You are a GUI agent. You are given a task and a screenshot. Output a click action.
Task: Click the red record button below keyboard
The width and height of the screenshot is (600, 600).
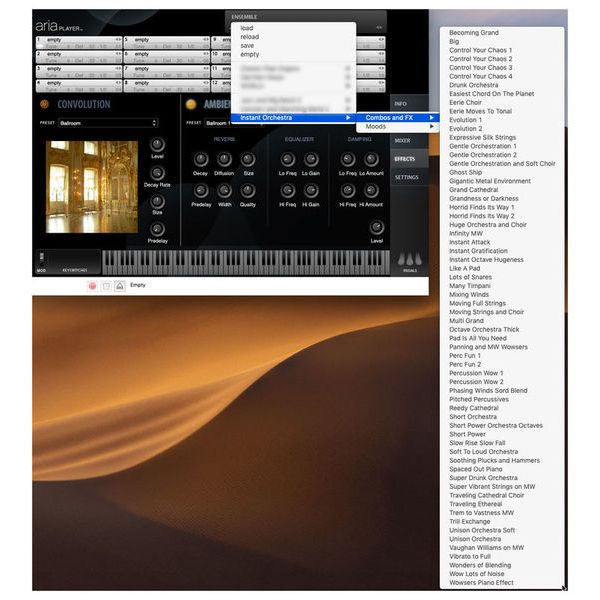pos(92,285)
